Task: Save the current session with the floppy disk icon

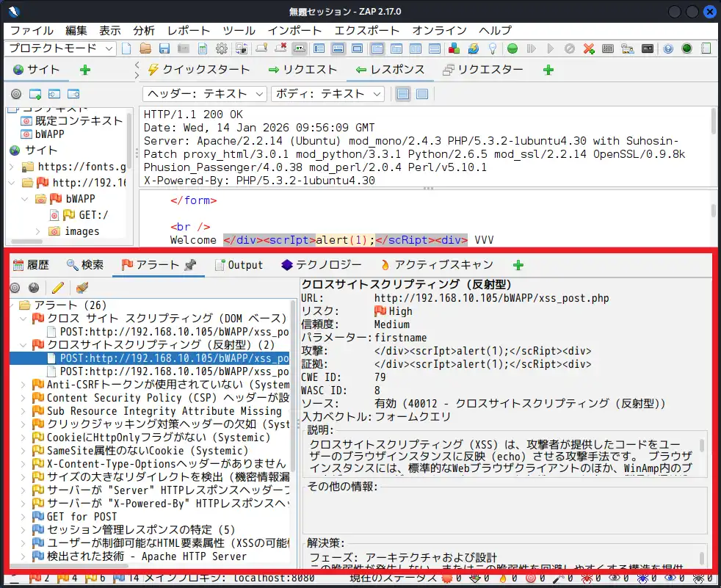Action: point(166,49)
